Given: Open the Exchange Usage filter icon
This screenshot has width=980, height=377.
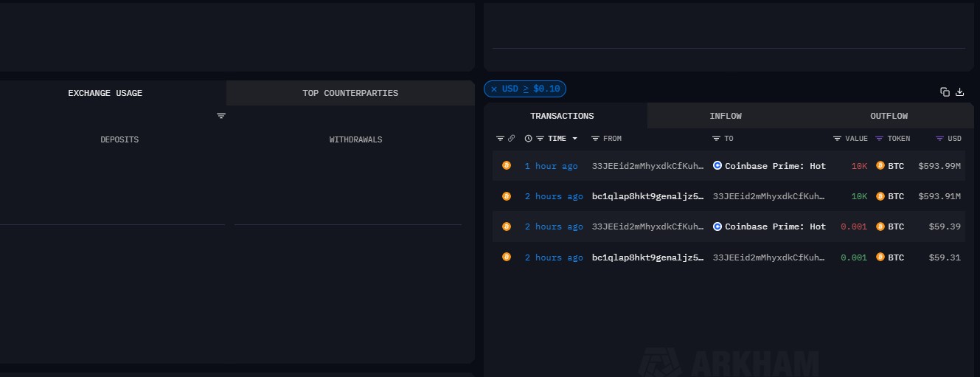Looking at the screenshot, I should 221,116.
